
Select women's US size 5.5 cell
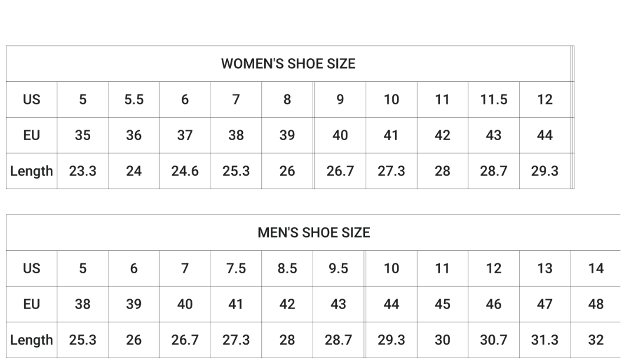134,100
